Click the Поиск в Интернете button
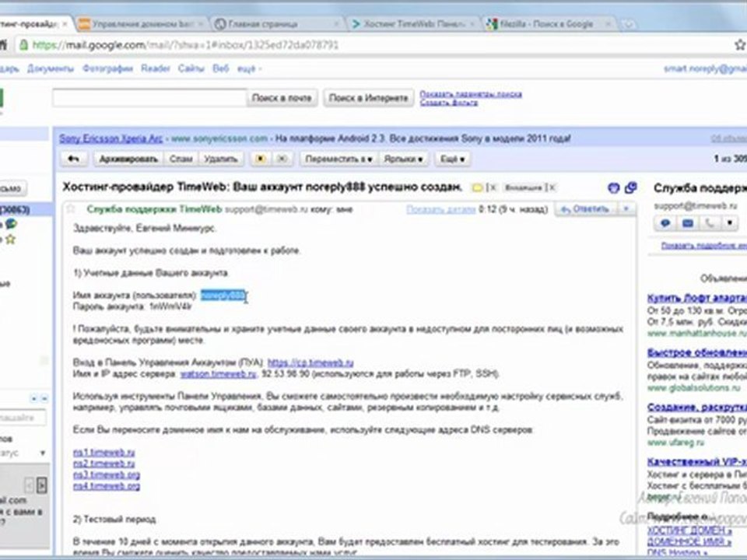 point(368,98)
